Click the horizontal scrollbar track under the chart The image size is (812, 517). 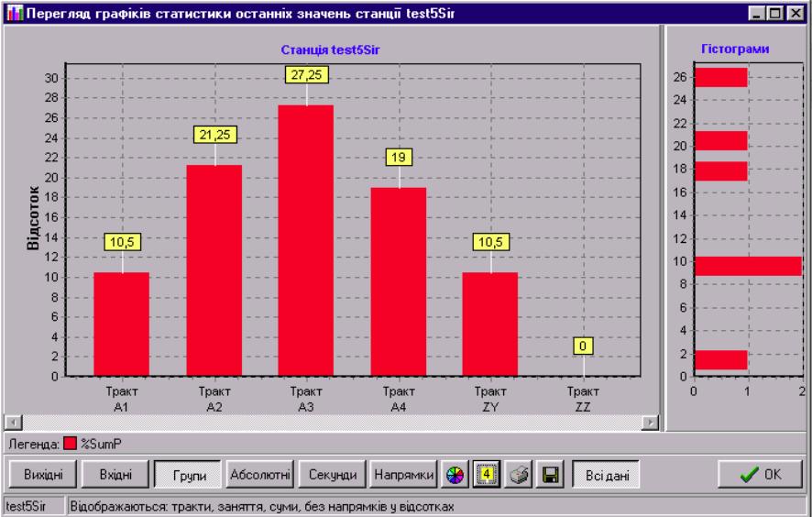(332, 423)
